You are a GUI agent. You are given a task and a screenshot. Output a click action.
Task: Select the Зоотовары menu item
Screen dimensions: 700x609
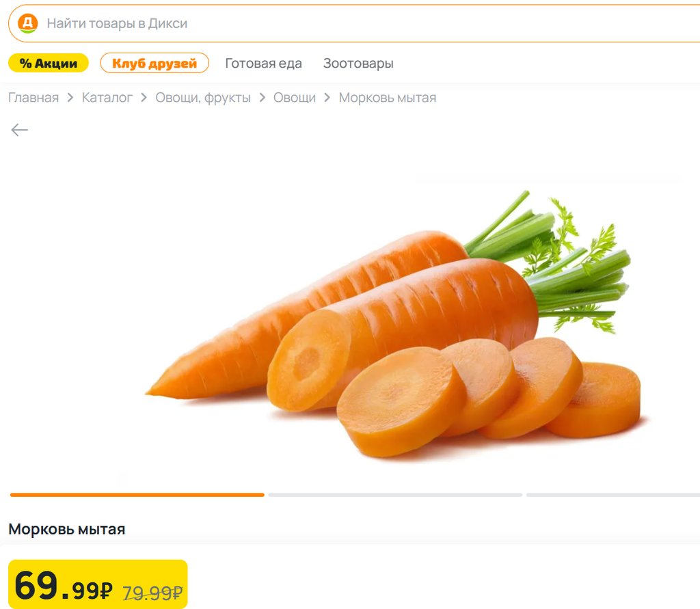[358, 64]
